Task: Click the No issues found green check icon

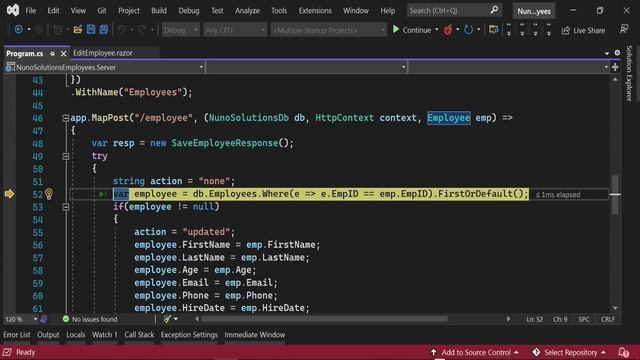Action: [66, 319]
